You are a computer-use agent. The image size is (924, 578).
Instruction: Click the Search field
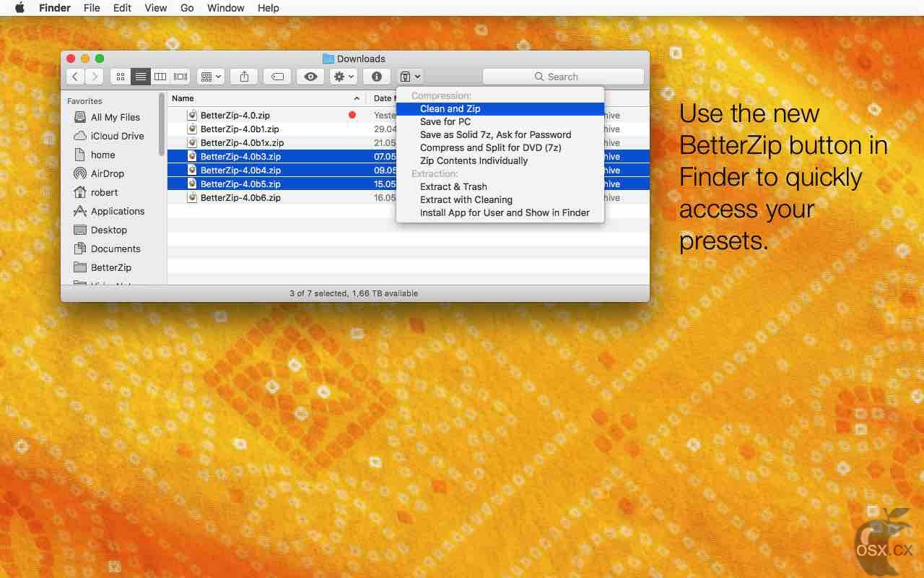[x=563, y=77]
